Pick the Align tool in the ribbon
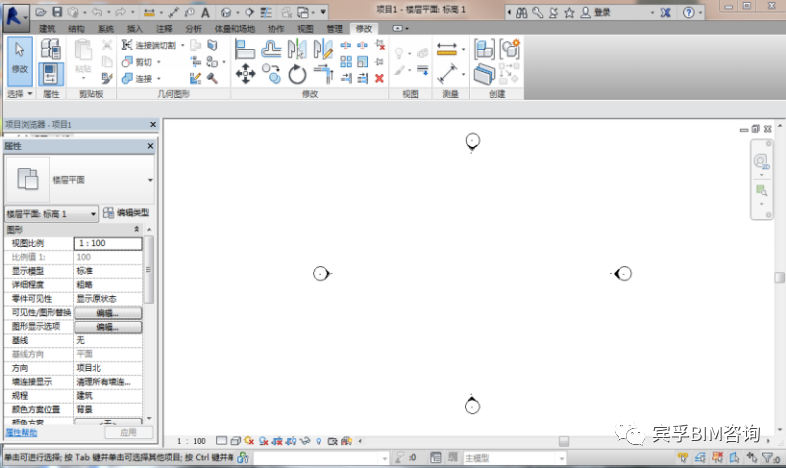Screen dimensions: 786x468 (245, 49)
